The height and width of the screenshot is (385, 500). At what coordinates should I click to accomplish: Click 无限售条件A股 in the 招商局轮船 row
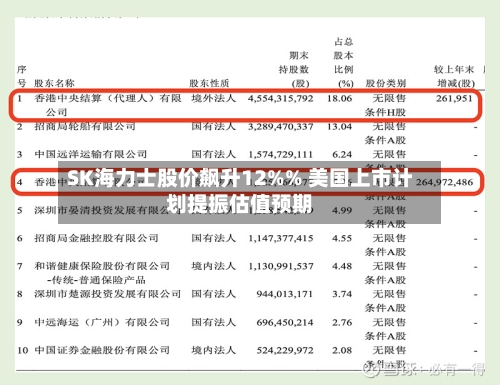[x=386, y=133]
